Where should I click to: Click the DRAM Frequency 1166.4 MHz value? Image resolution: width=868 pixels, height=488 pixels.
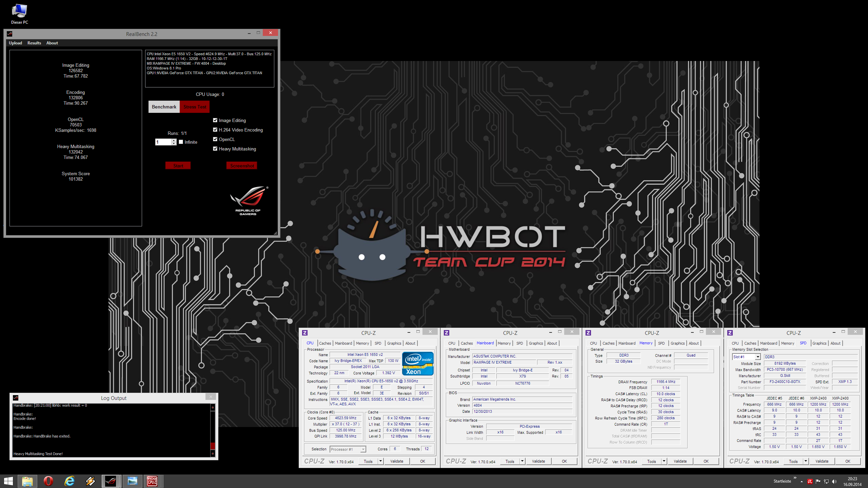(x=666, y=382)
